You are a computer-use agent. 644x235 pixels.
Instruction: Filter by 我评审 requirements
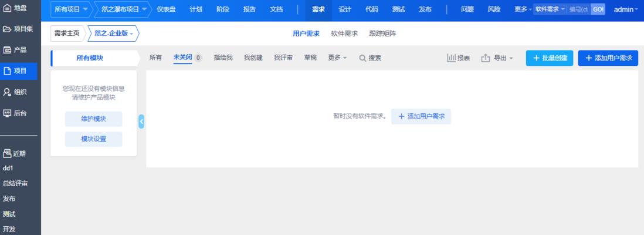(283, 58)
